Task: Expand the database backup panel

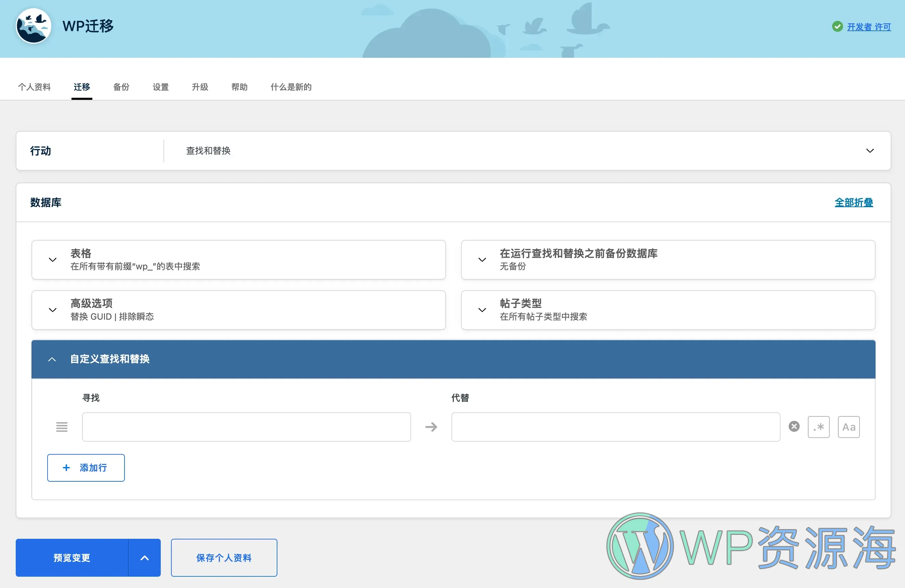Action: (482, 259)
